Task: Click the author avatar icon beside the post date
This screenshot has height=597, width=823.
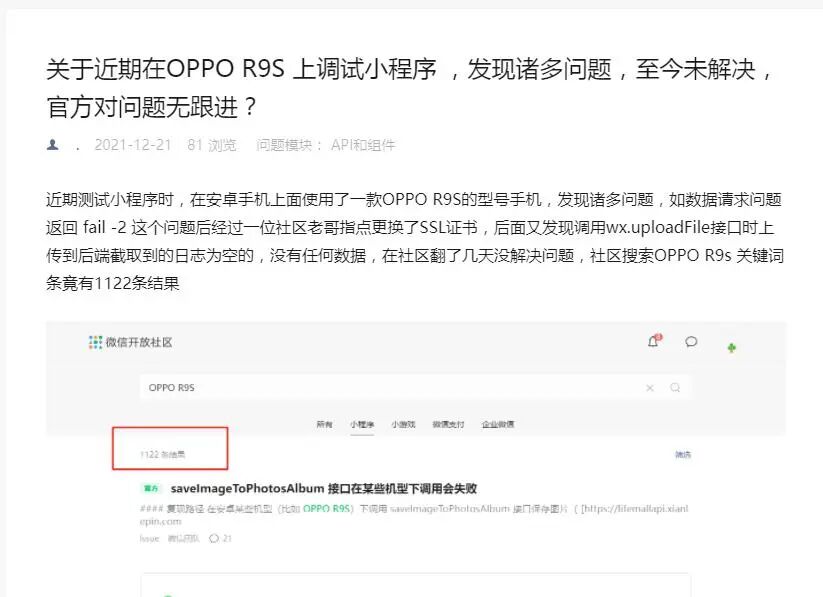Action: click(x=52, y=144)
